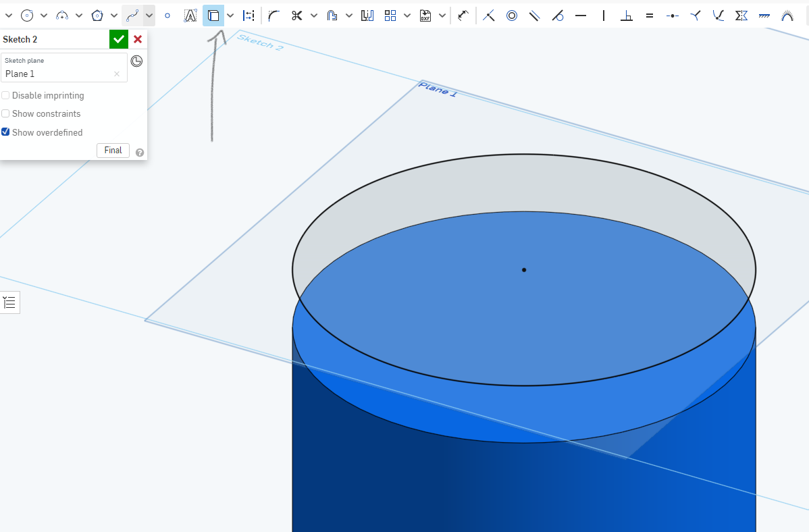Viewport: 809px width, 532px height.
Task: Expand the Offset tool dropdown arrow
Action: tap(348, 16)
